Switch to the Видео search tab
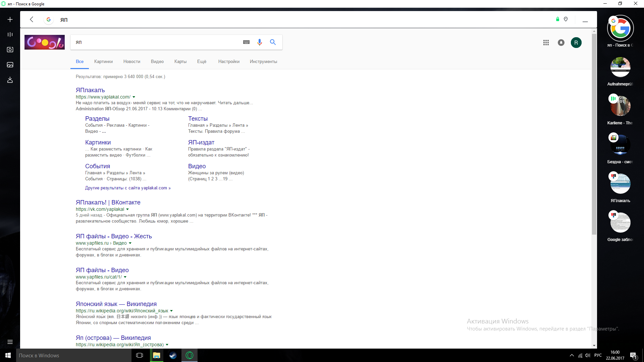This screenshot has width=644, height=362. pos(157,62)
